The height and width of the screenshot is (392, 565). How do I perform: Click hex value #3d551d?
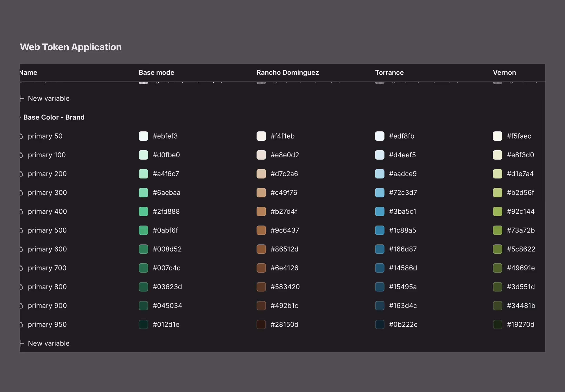point(521,287)
